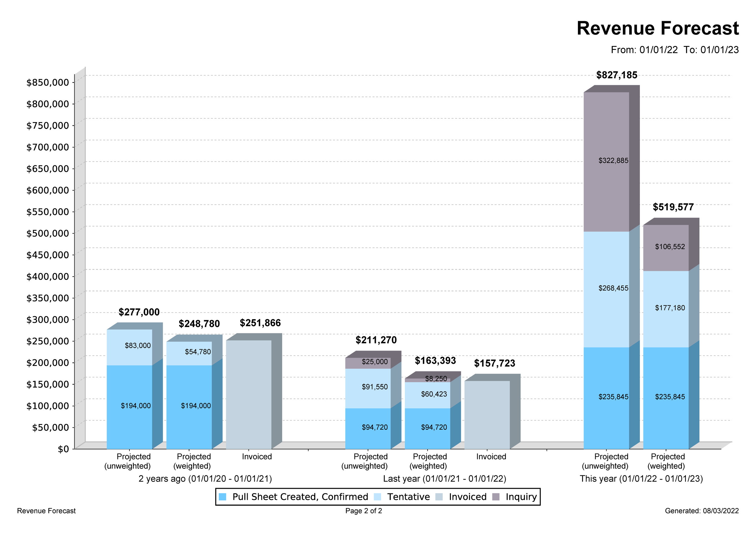Click the $322,885 Inquiry bar segment
Image resolution: width=756 pixels, height=534 pixels.
pos(606,162)
